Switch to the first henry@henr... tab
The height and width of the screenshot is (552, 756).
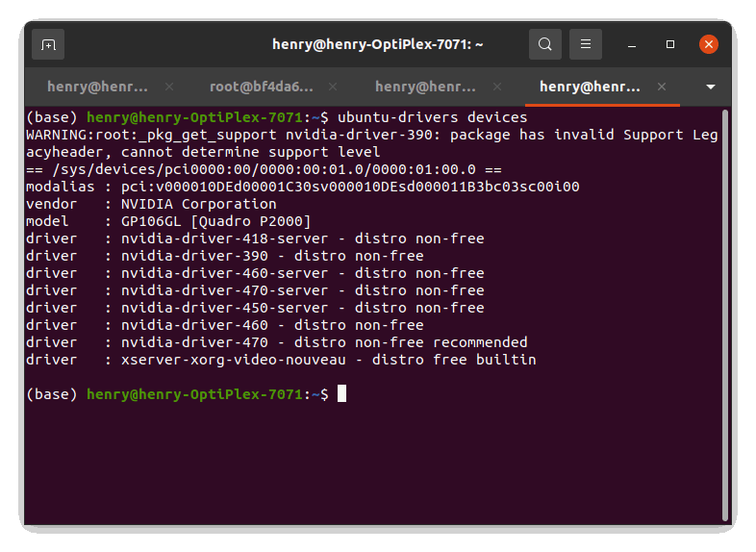97,87
